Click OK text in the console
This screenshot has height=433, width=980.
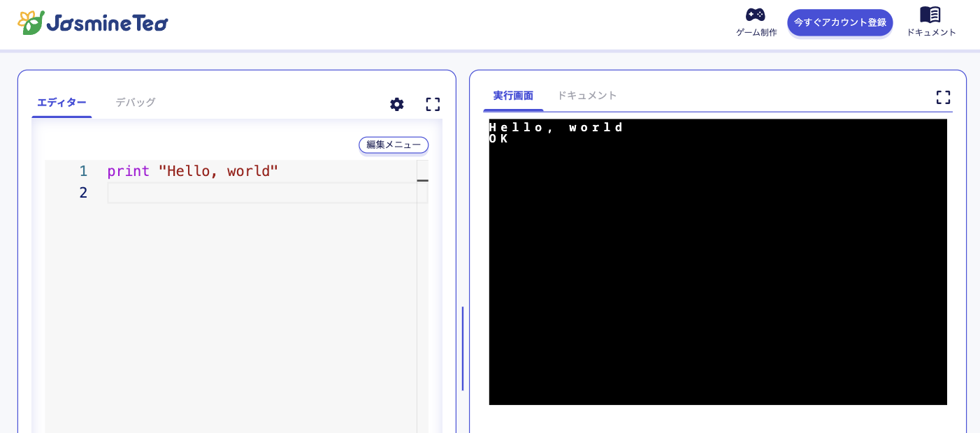pyautogui.click(x=498, y=139)
